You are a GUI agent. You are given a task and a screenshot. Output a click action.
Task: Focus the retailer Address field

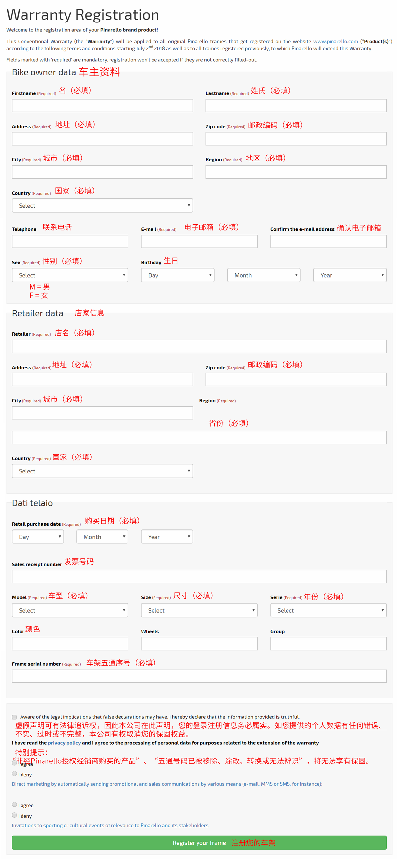102,379
